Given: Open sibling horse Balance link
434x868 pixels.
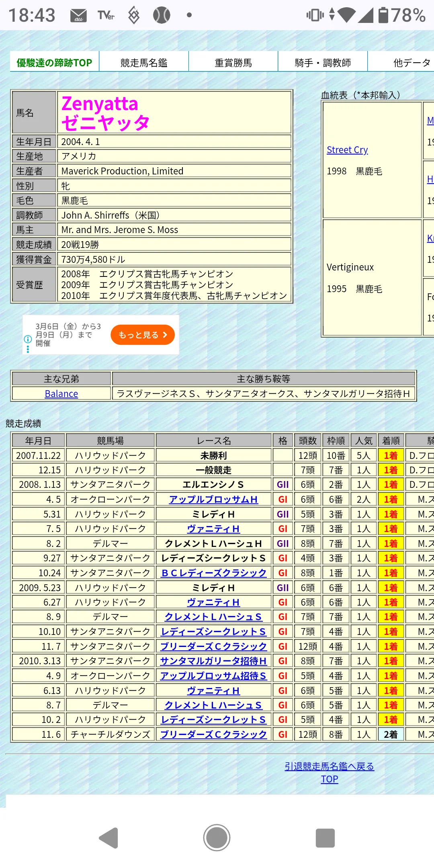Looking at the screenshot, I should pos(61,394).
